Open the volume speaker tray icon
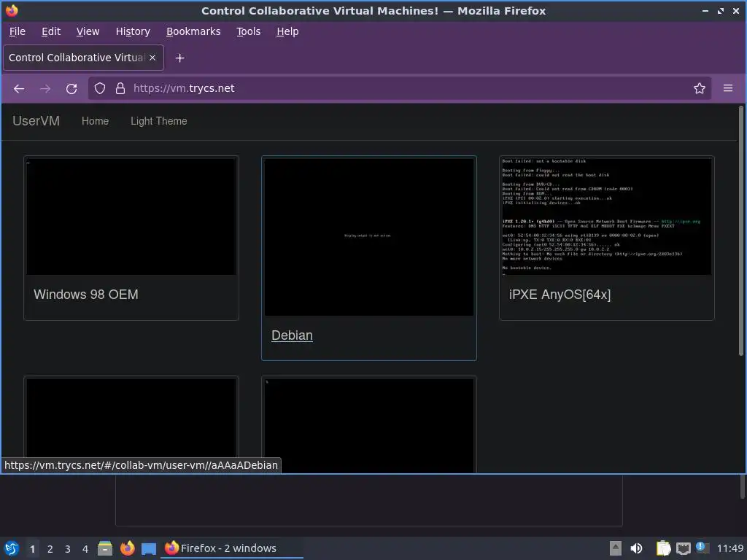Image resolution: width=747 pixels, height=560 pixels. (x=636, y=548)
